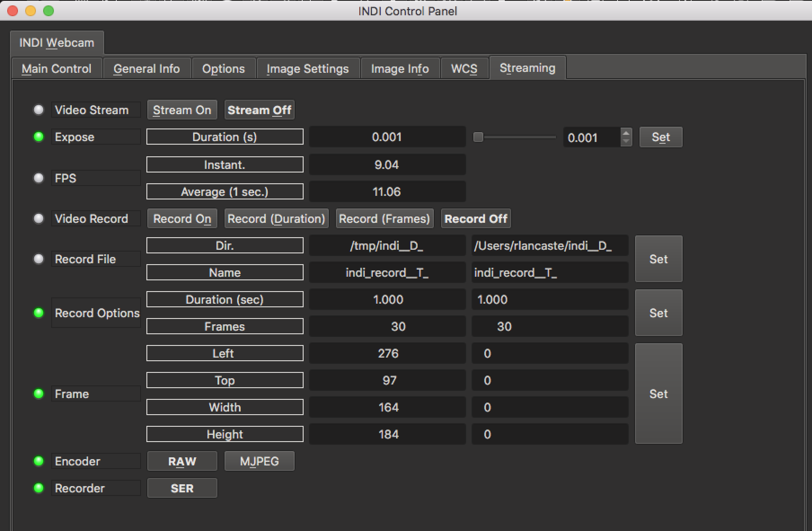Click the Record File Set button

[x=658, y=259]
